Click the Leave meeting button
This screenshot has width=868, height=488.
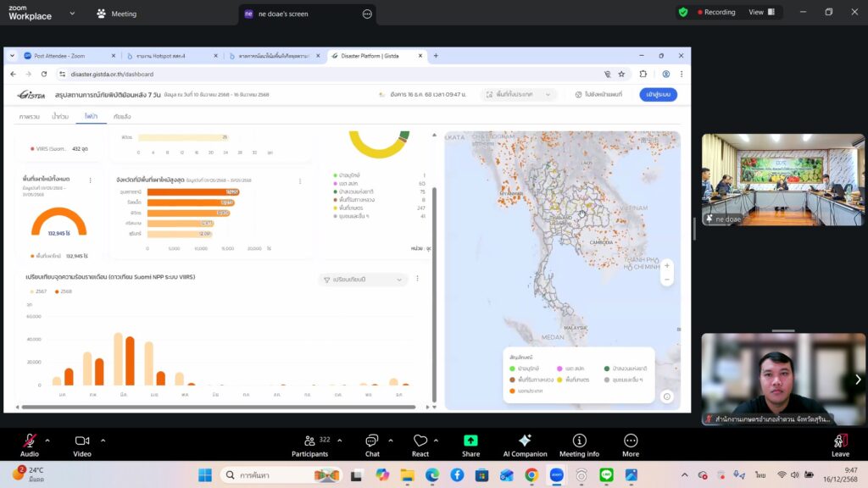coord(840,442)
